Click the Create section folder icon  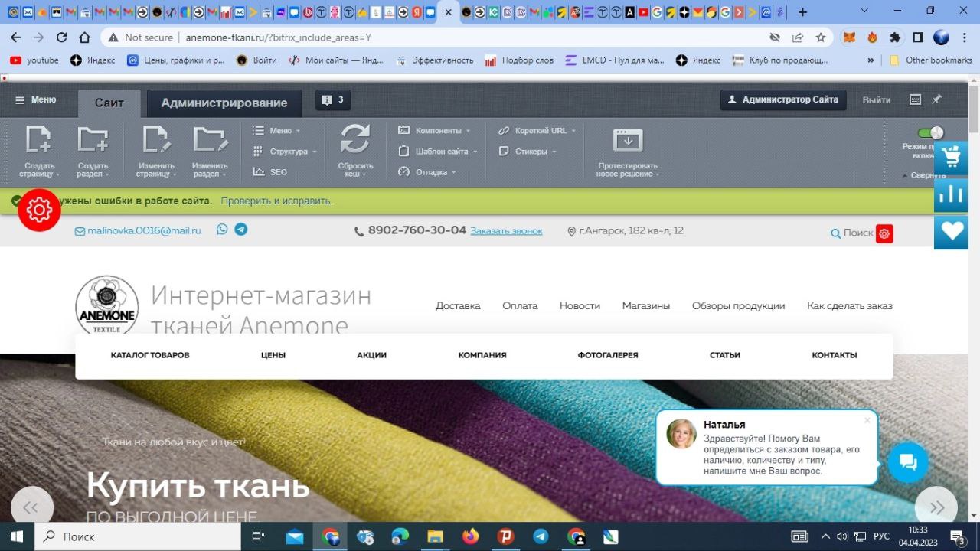click(93, 140)
